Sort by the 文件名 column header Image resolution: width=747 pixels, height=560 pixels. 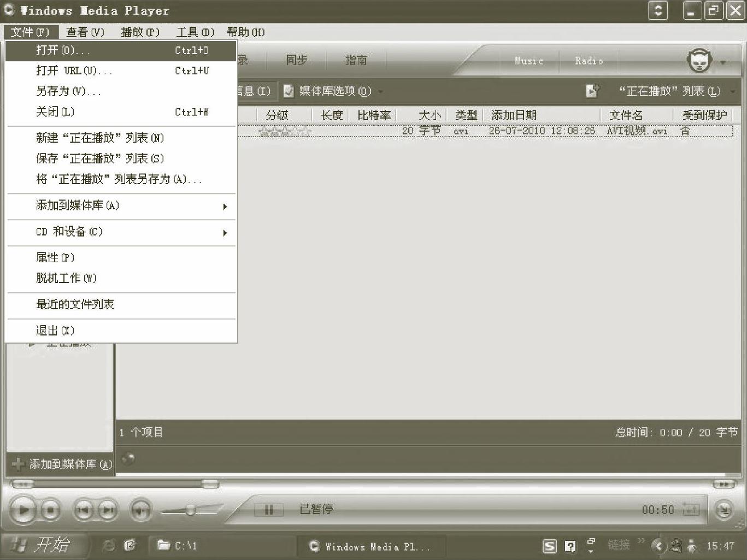(637, 115)
